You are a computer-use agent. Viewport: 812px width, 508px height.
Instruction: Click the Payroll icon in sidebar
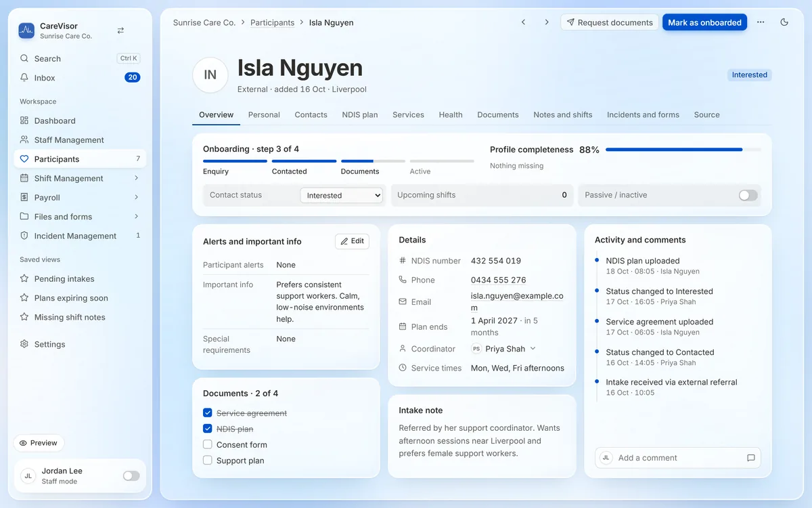(x=24, y=197)
